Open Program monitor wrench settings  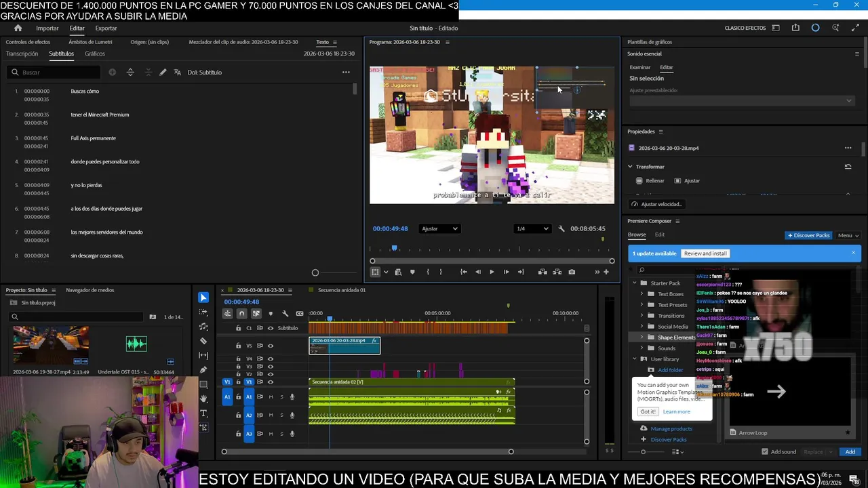561,228
